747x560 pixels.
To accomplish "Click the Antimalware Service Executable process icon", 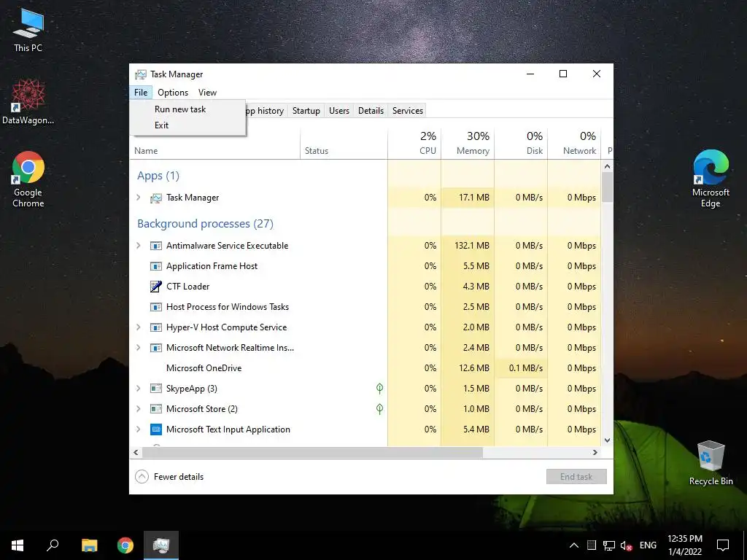I will pyautogui.click(x=156, y=246).
